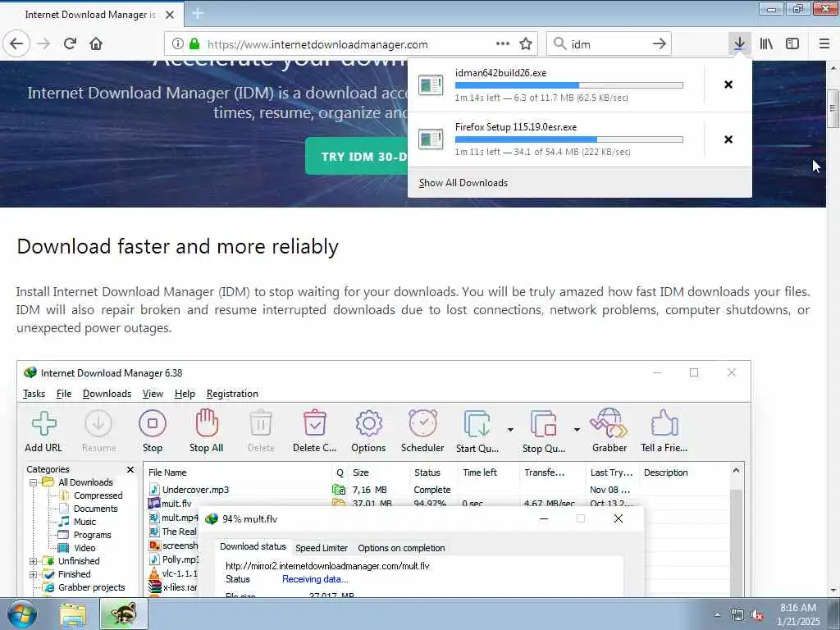Open the Options gear in IDM toolbar
This screenshot has width=840, height=630.
coord(368,431)
